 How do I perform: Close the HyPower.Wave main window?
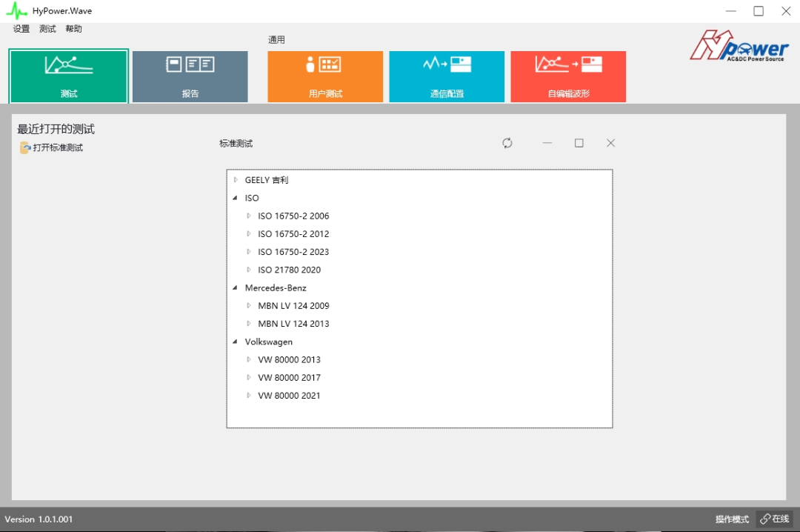786,10
